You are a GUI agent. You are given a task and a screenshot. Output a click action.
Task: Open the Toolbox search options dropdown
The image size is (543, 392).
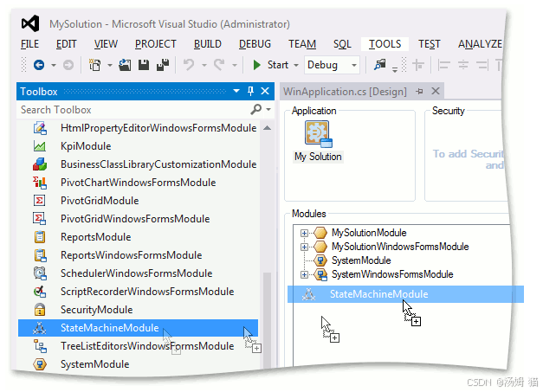(268, 110)
